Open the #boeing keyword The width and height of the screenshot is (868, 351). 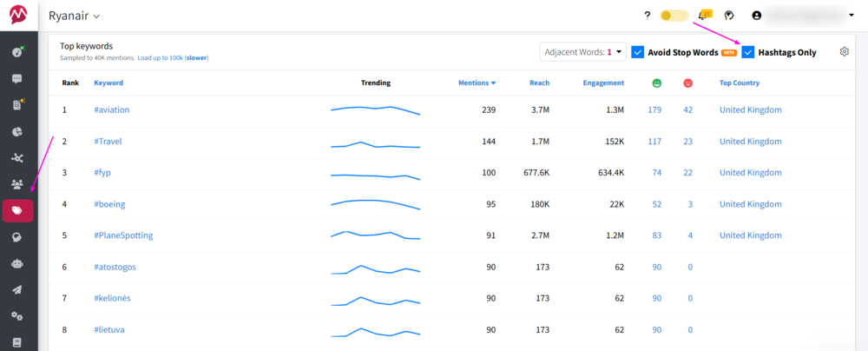109,204
